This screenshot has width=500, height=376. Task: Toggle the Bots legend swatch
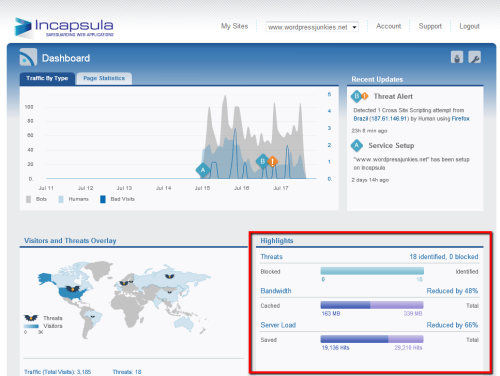pyautogui.click(x=28, y=199)
